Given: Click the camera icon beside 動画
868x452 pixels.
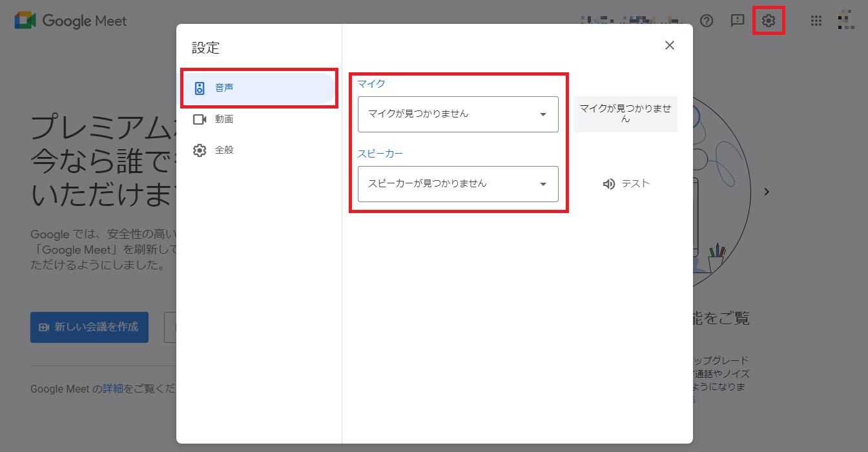Looking at the screenshot, I should [200, 119].
